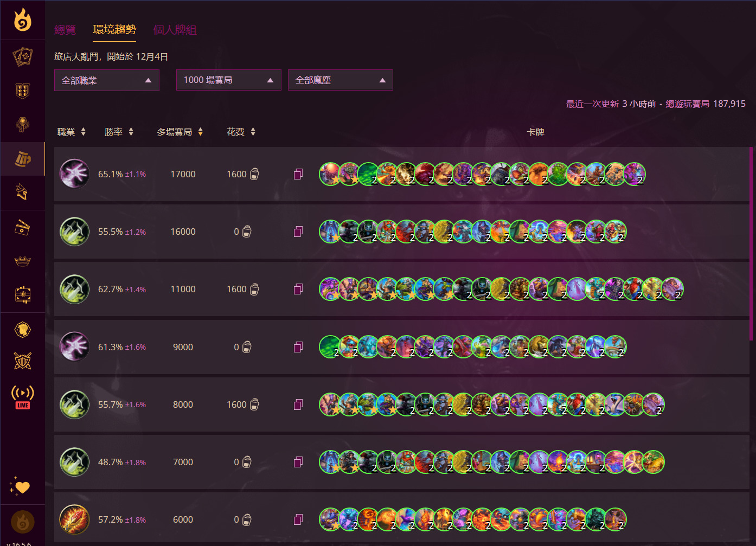The height and width of the screenshot is (546, 756).
Task: Click the red LIVE broadcast icon
Action: (x=23, y=397)
